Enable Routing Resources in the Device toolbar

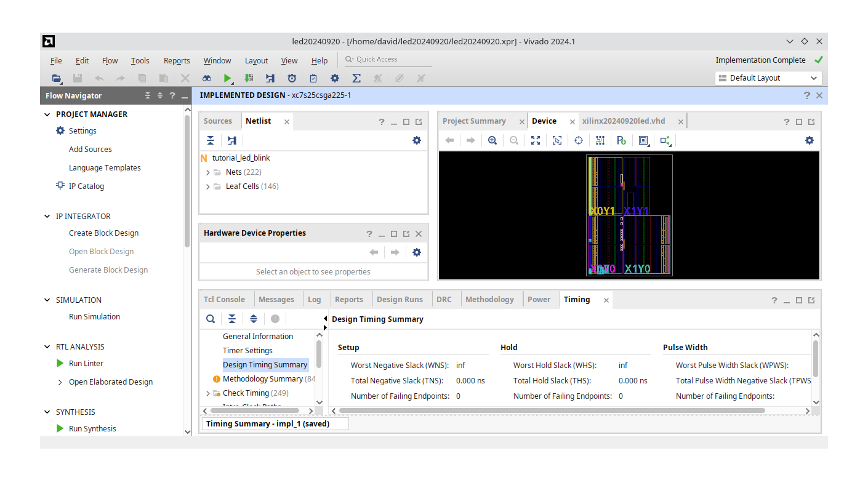pos(600,140)
